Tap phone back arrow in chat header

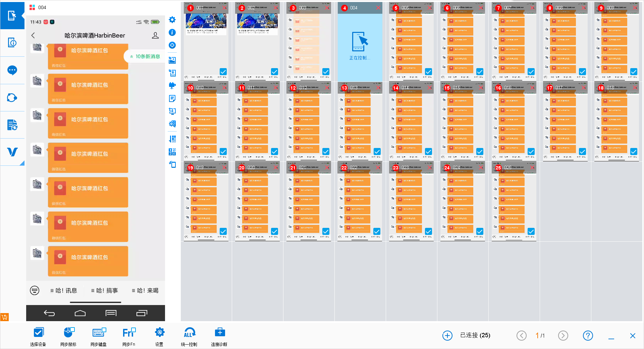point(33,36)
